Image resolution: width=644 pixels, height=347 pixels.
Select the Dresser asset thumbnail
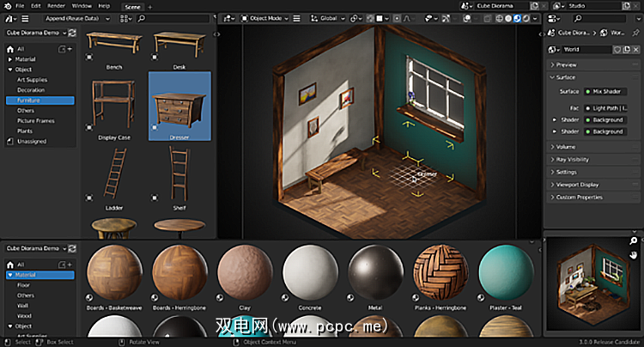(179, 105)
